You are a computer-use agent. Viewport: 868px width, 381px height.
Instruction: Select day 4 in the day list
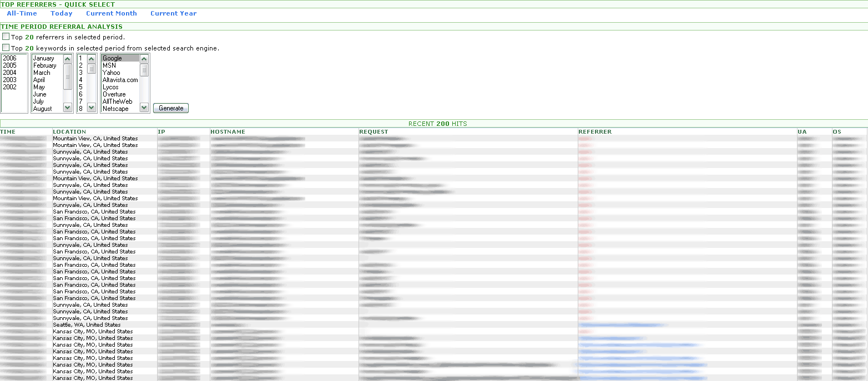point(82,80)
